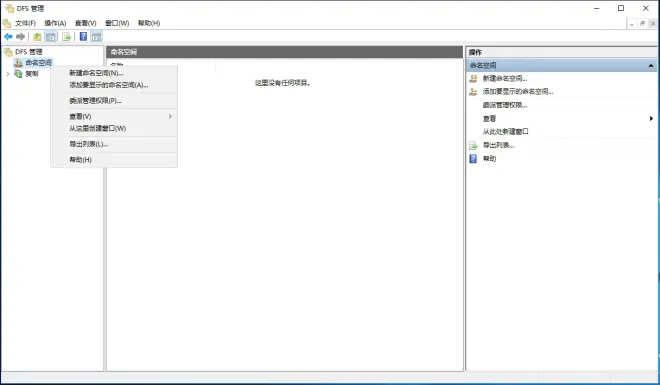The image size is (660, 385).
Task: Select the DFS 管理 root tree node
Action: click(29, 52)
